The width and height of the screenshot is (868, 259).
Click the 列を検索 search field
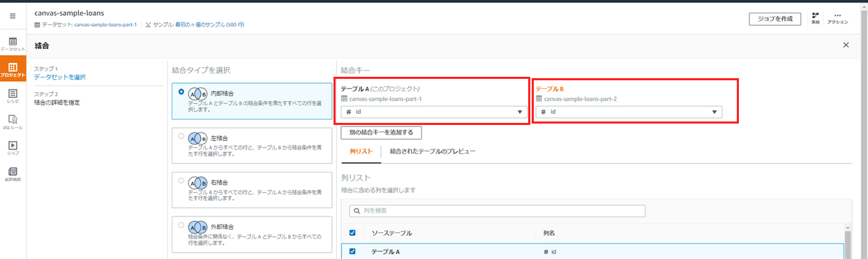(x=497, y=211)
